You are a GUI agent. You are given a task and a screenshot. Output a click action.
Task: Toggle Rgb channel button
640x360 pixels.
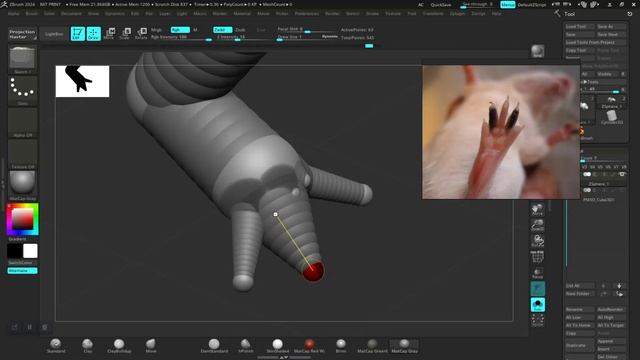pos(180,30)
